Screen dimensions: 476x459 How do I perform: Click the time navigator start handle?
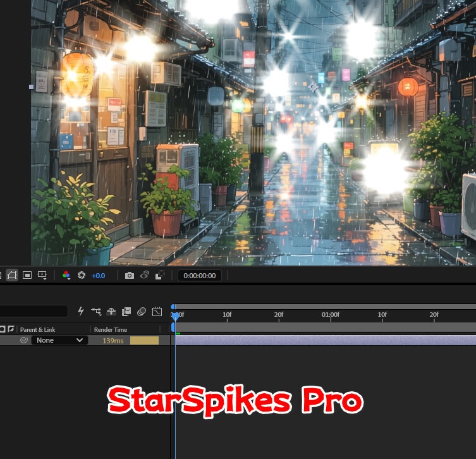click(173, 307)
